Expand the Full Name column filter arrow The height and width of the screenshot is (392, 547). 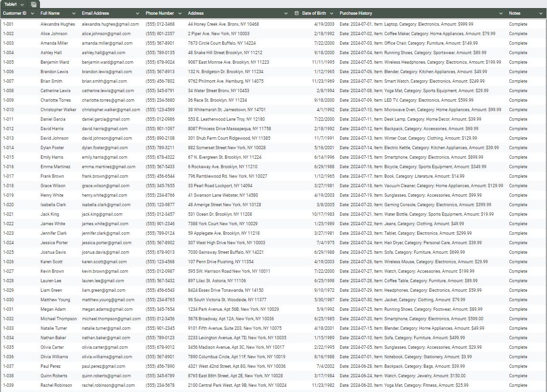(74, 13)
